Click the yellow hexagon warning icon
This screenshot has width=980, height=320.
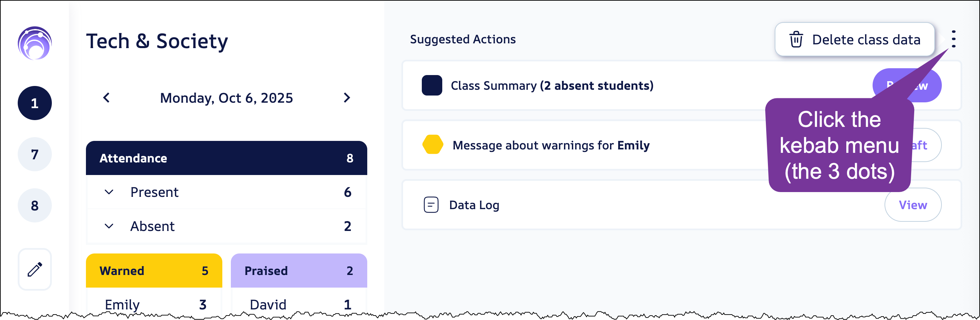(x=433, y=145)
